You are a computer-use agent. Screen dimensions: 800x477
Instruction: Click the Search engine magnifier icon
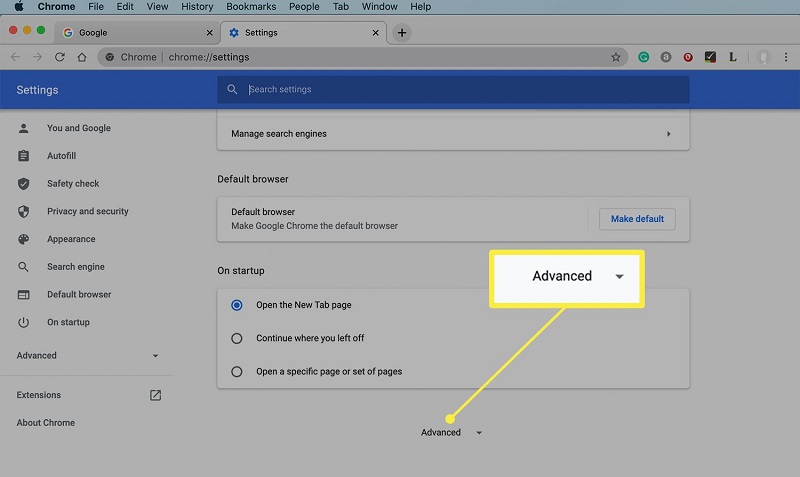pyautogui.click(x=23, y=267)
